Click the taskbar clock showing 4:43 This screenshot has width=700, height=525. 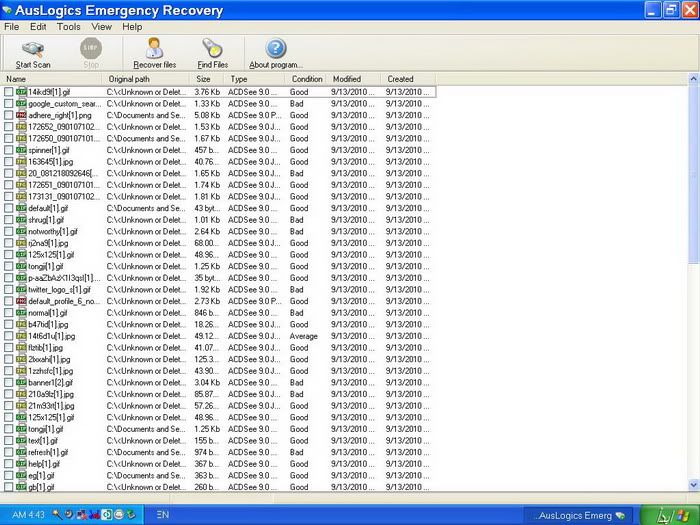(x=28, y=515)
